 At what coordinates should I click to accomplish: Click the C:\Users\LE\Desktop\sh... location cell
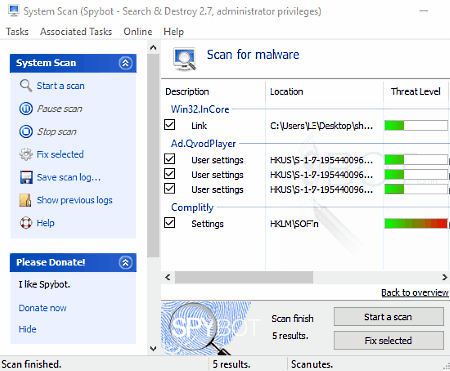321,126
